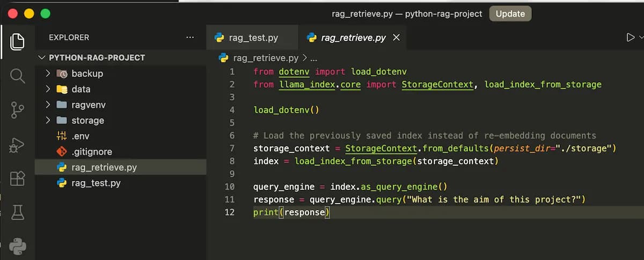Screen dimensions: 644x260
Task: Open the Testing flask view
Action: click(x=17, y=212)
